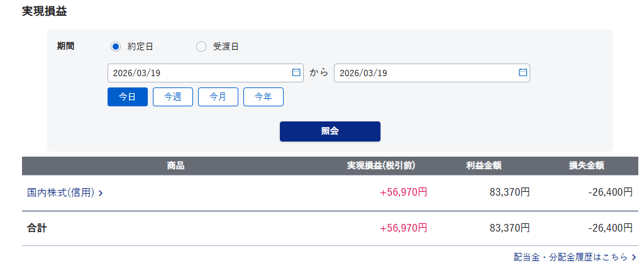Click the 実現損益(税引前) column header
Viewport: 644px width, 268px height.
point(381,165)
